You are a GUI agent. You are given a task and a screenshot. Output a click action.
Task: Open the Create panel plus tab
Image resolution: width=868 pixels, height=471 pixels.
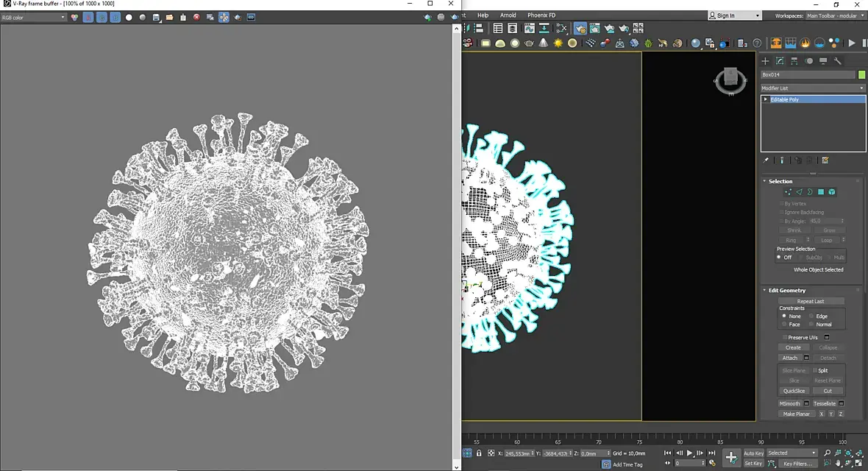765,61
